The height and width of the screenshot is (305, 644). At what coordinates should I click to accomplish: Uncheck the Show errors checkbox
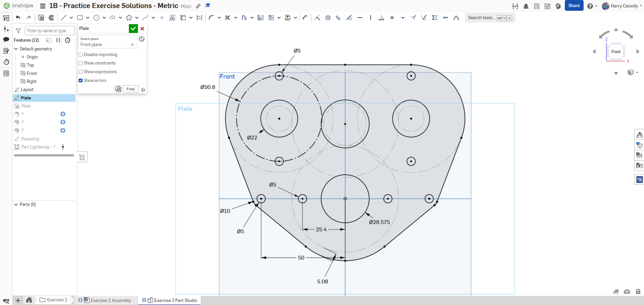(81, 81)
